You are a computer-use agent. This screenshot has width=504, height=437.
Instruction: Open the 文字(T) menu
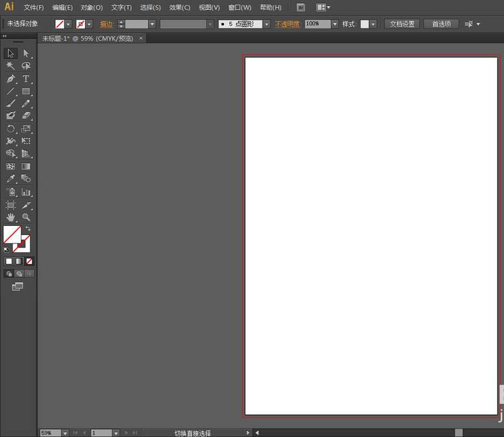click(121, 7)
